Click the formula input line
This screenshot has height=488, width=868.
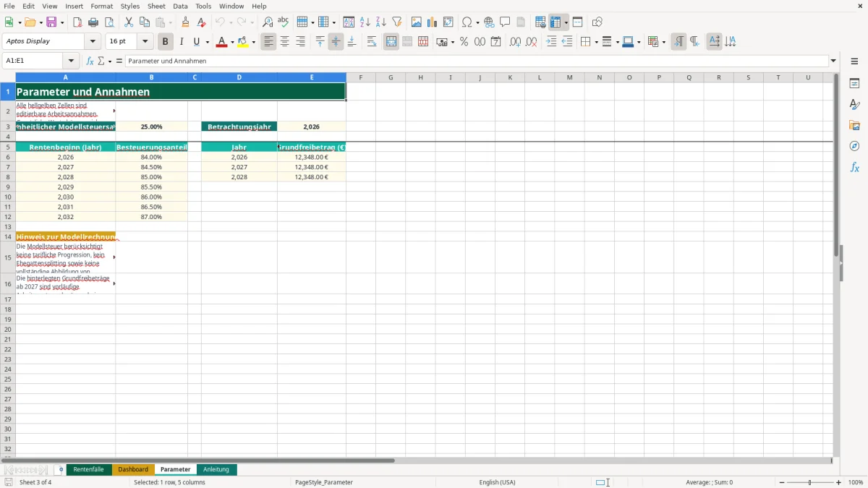pos(476,61)
